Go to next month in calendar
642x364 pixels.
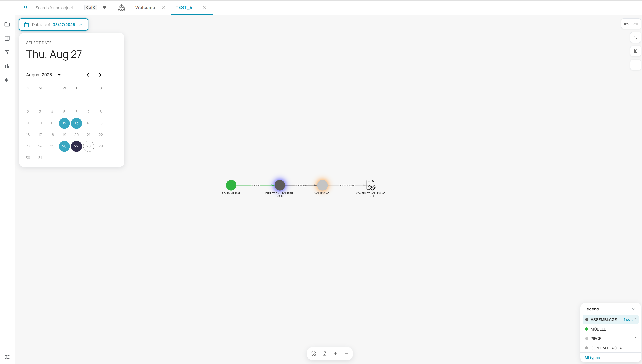[x=100, y=75]
